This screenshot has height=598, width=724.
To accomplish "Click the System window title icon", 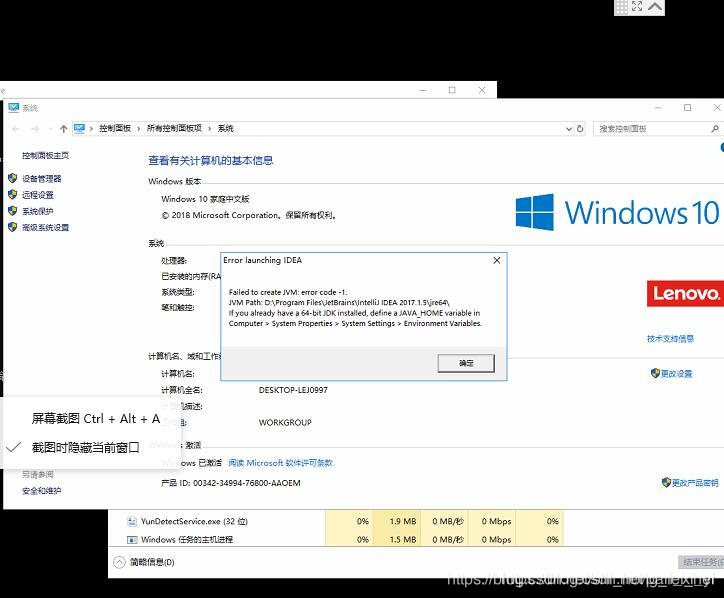I will pos(13,108).
